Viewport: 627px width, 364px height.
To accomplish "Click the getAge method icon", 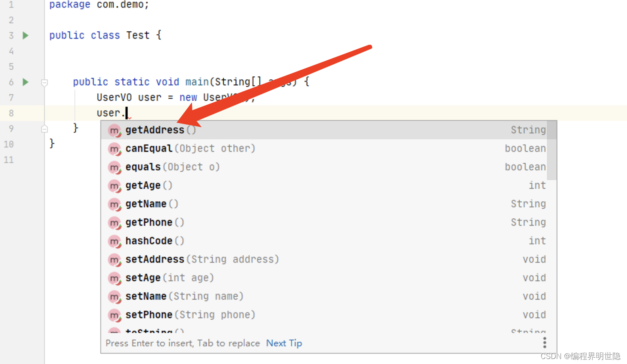I will [114, 186].
